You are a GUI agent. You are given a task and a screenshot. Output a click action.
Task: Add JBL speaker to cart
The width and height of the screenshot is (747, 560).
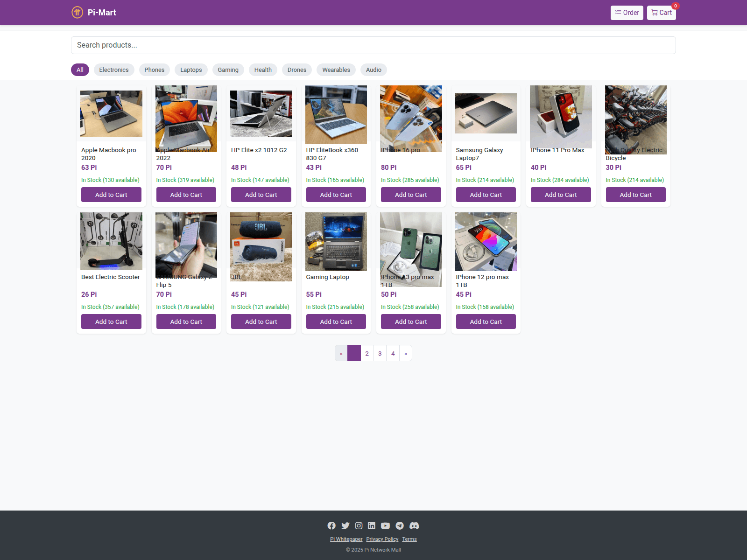261,322
